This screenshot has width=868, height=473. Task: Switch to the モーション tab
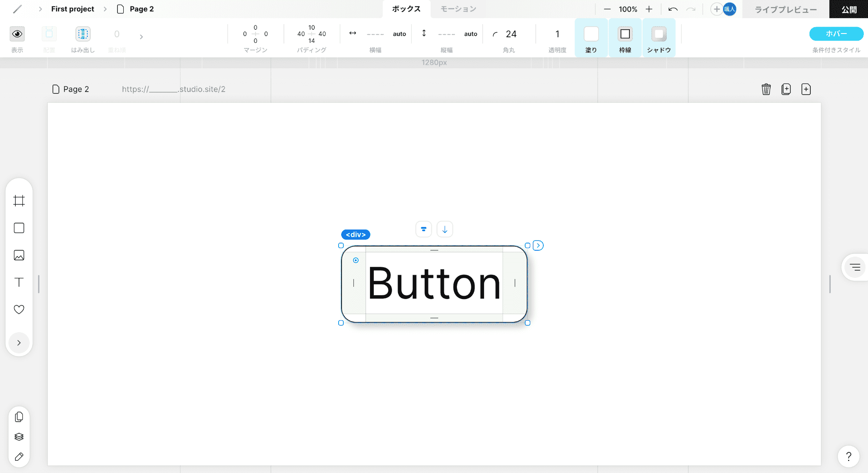point(458,9)
